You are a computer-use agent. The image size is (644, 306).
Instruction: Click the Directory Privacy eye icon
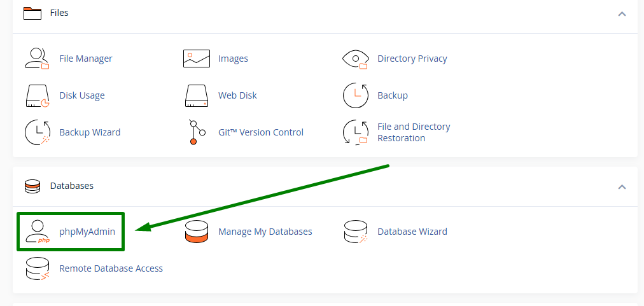pos(355,59)
